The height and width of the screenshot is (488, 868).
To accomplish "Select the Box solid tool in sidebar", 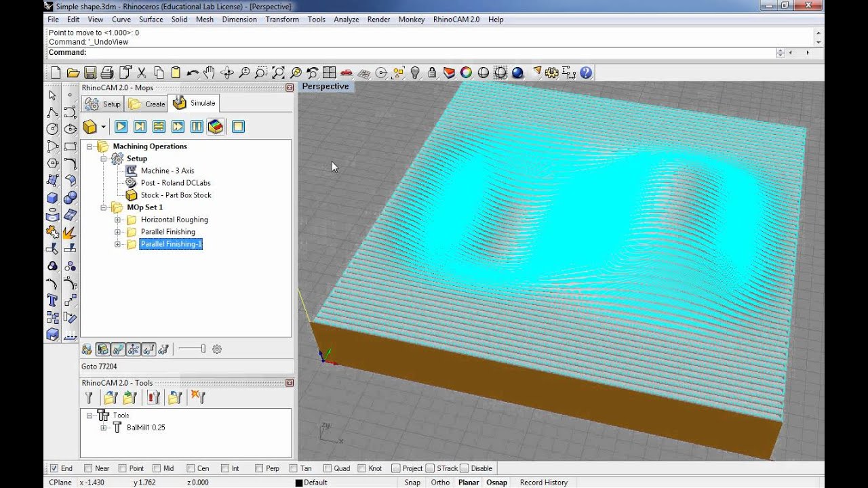I will coord(52,198).
